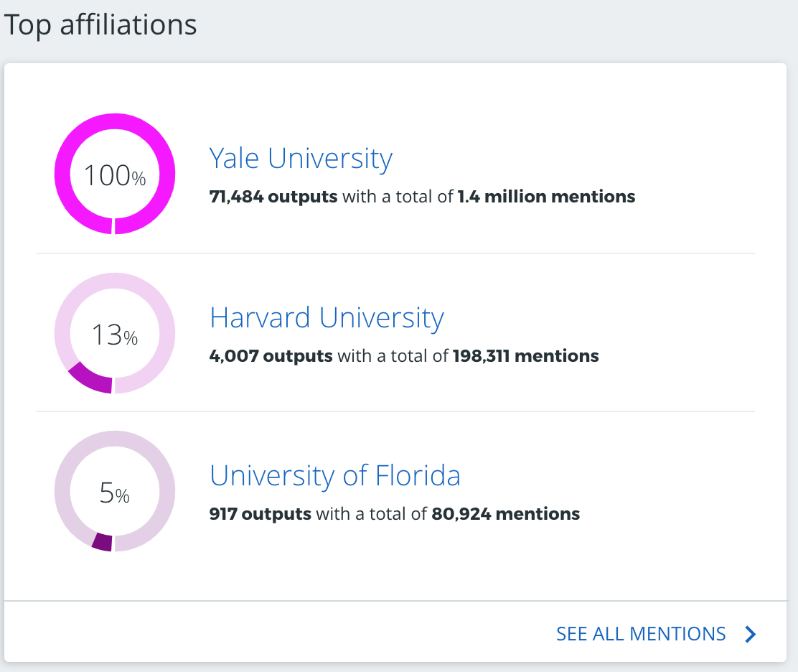Image resolution: width=798 pixels, height=672 pixels.
Task: Click the '917 outputs' text under Florida
Action: pyautogui.click(x=260, y=514)
